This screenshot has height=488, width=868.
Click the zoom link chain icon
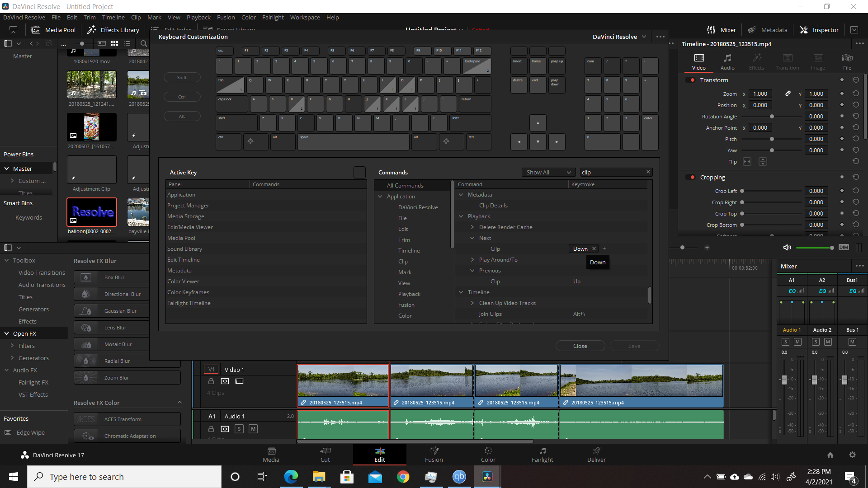[x=788, y=94]
